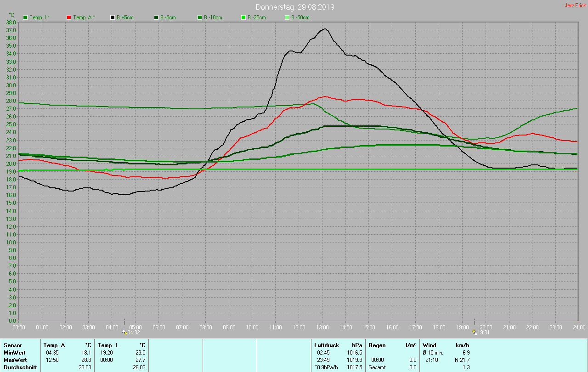Click the "Temp. I.*" legend label
Image resolution: width=588 pixels, height=372 pixels.
pyautogui.click(x=40, y=17)
